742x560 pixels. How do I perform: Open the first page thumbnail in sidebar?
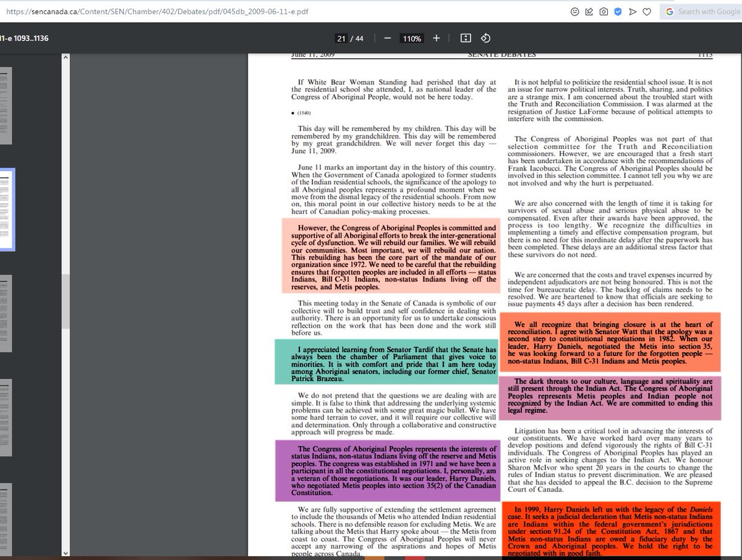click(x=6, y=105)
